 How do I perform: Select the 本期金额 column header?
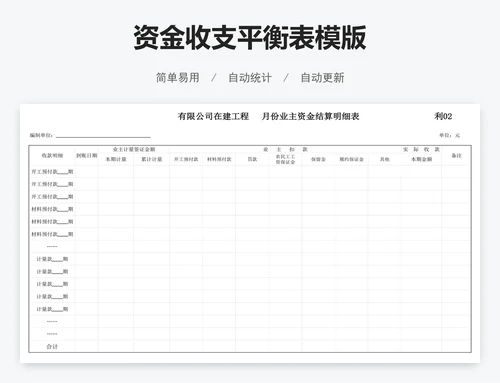point(421,159)
